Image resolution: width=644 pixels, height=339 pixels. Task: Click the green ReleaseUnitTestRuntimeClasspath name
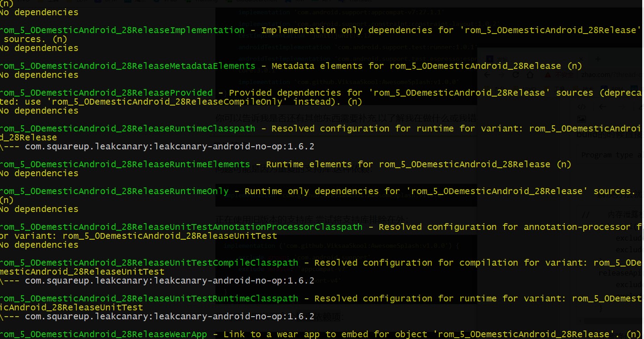149,299
